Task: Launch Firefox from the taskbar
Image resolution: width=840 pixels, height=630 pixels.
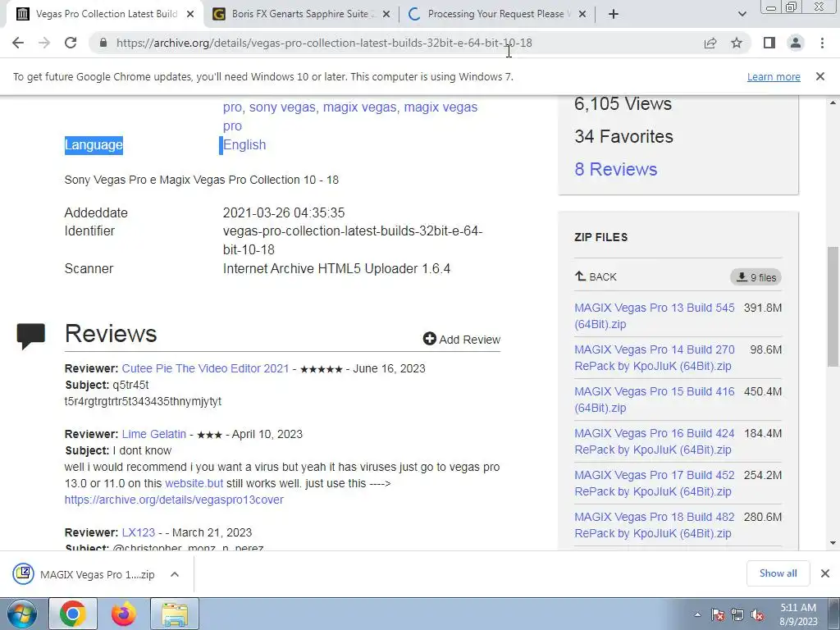Action: pyautogui.click(x=123, y=614)
